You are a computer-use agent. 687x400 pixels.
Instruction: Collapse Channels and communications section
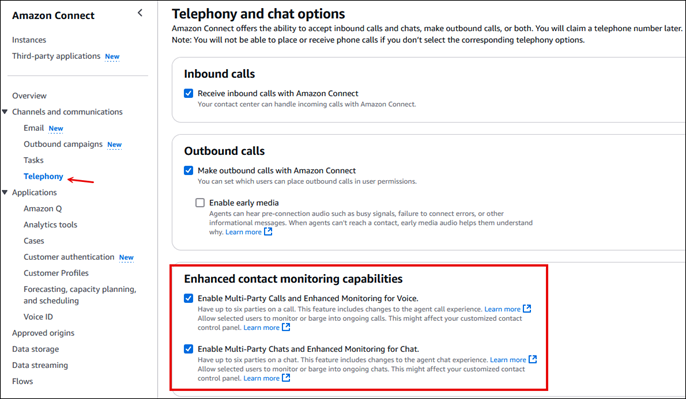click(x=5, y=112)
